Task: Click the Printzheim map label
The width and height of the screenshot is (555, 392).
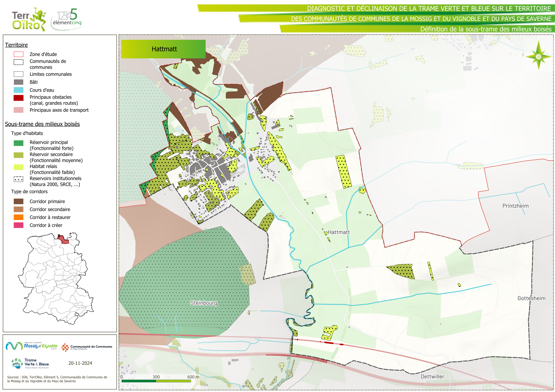Action: point(515,206)
